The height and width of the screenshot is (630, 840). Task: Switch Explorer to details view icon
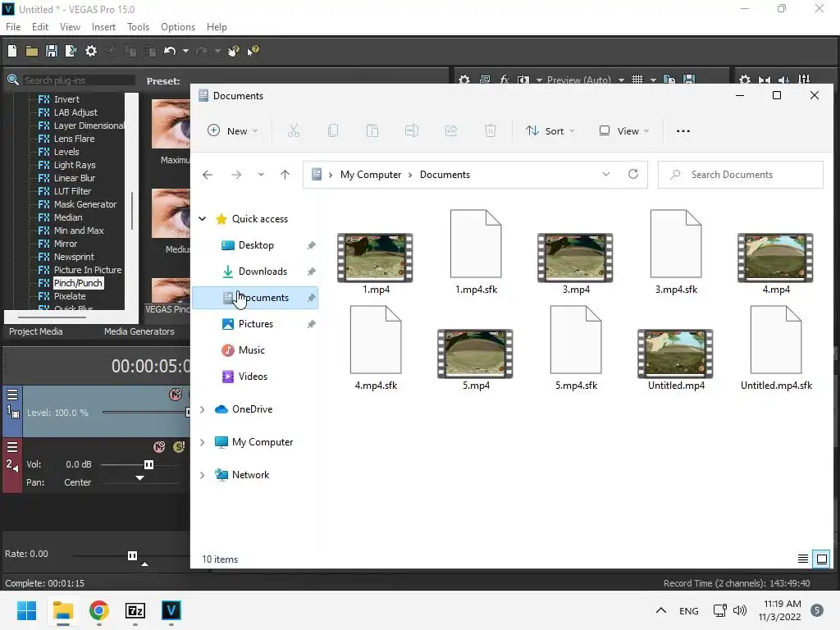click(802, 559)
